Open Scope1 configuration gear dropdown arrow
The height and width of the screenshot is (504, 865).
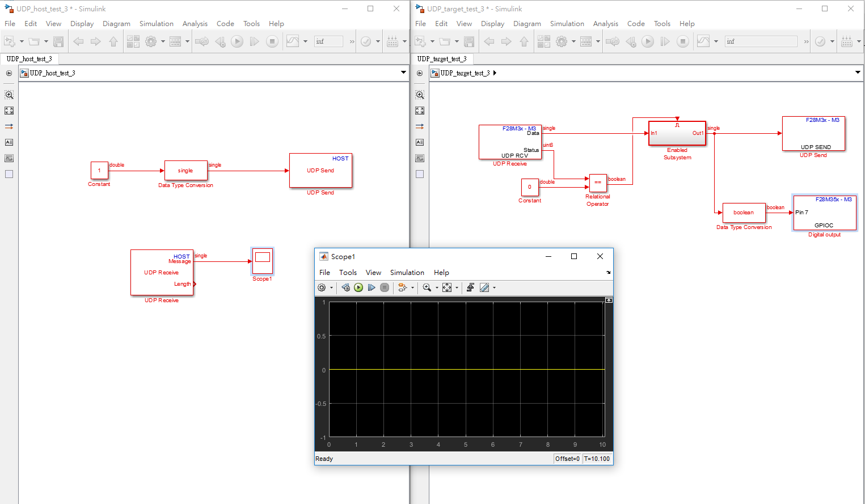click(x=331, y=287)
